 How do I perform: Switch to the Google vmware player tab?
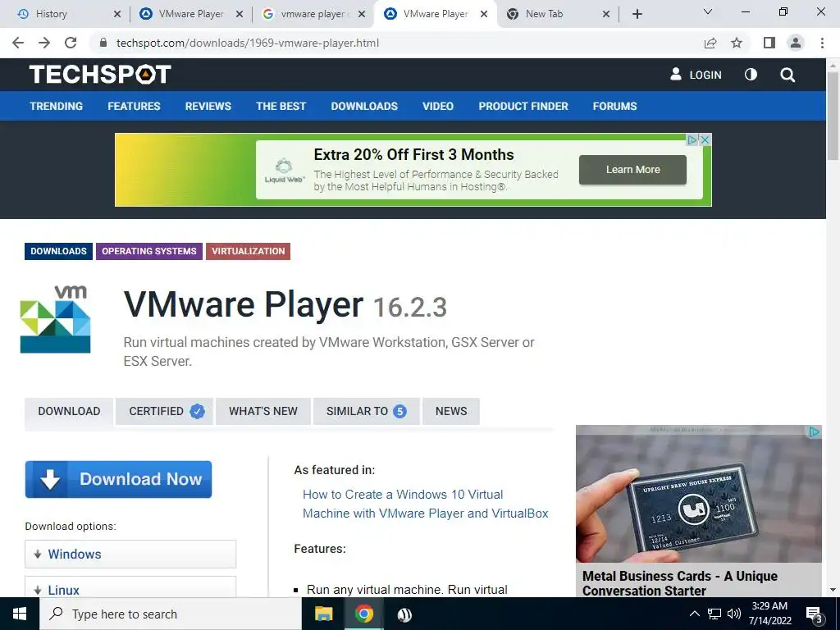(313, 14)
